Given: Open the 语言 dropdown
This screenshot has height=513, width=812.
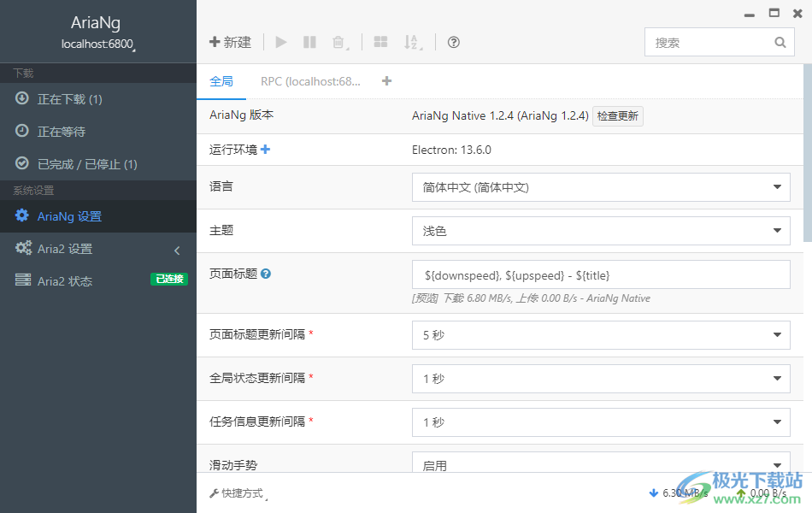Looking at the screenshot, I should (x=601, y=187).
